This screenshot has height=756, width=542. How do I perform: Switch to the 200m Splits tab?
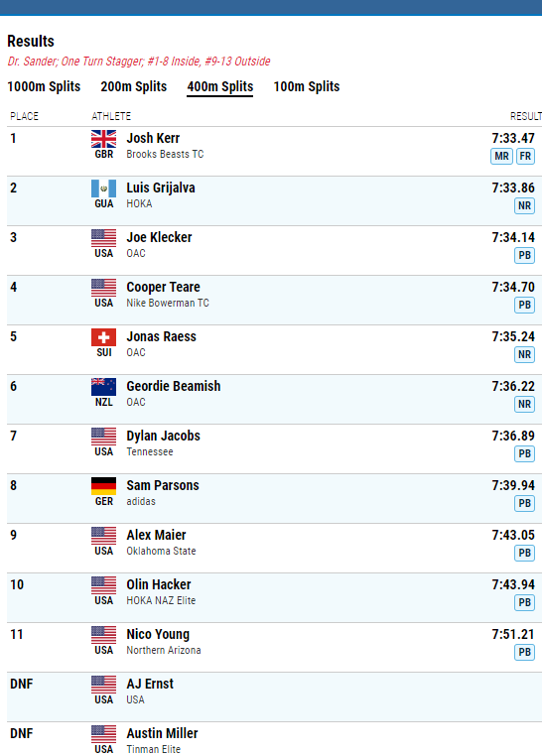(x=134, y=86)
